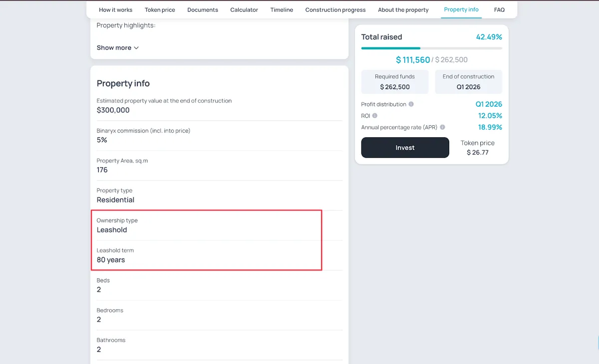Navigate to the FAQ tab
Screen dimensions: 599x364
[499, 9]
